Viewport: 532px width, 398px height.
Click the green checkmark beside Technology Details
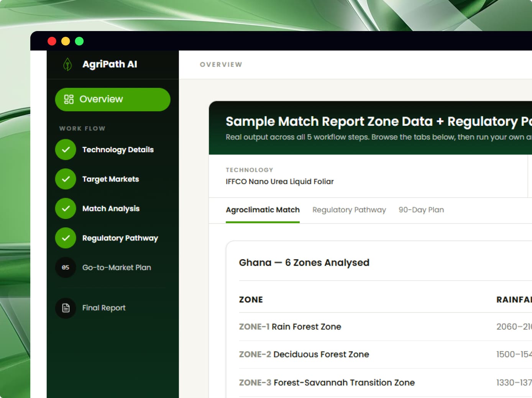66,150
